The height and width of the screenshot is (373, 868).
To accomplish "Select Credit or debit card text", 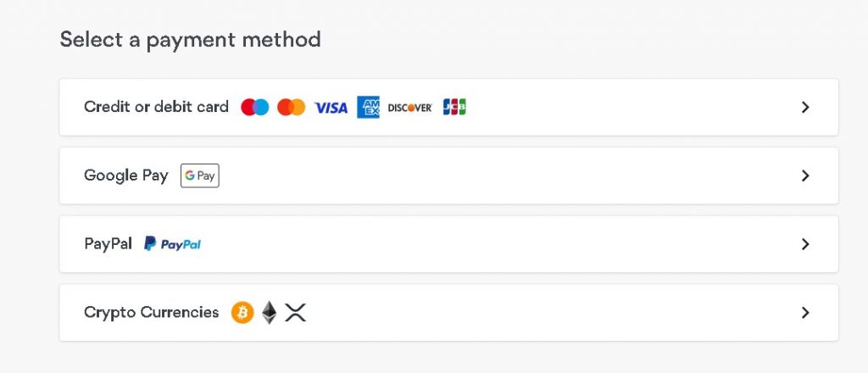I will pyautogui.click(x=156, y=107).
